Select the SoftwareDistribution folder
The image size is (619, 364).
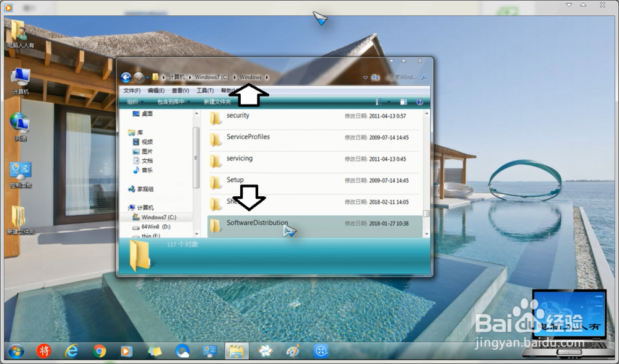click(314, 226)
